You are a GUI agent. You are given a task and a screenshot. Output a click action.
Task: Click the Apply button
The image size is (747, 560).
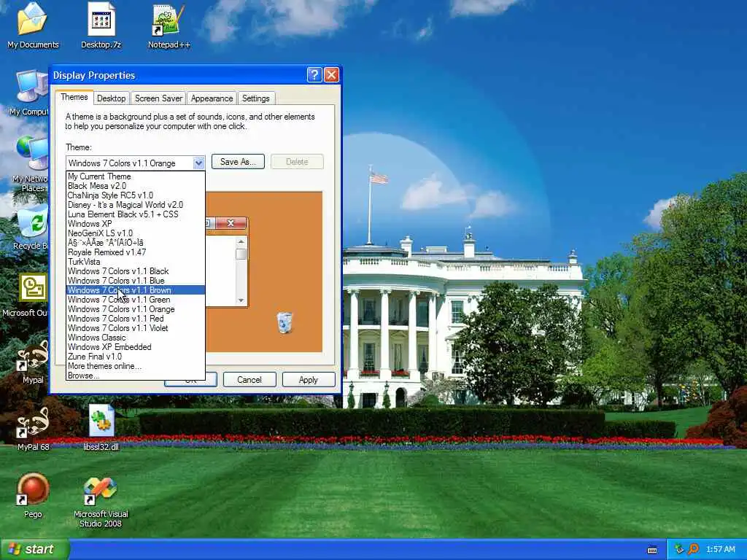pyautogui.click(x=309, y=379)
